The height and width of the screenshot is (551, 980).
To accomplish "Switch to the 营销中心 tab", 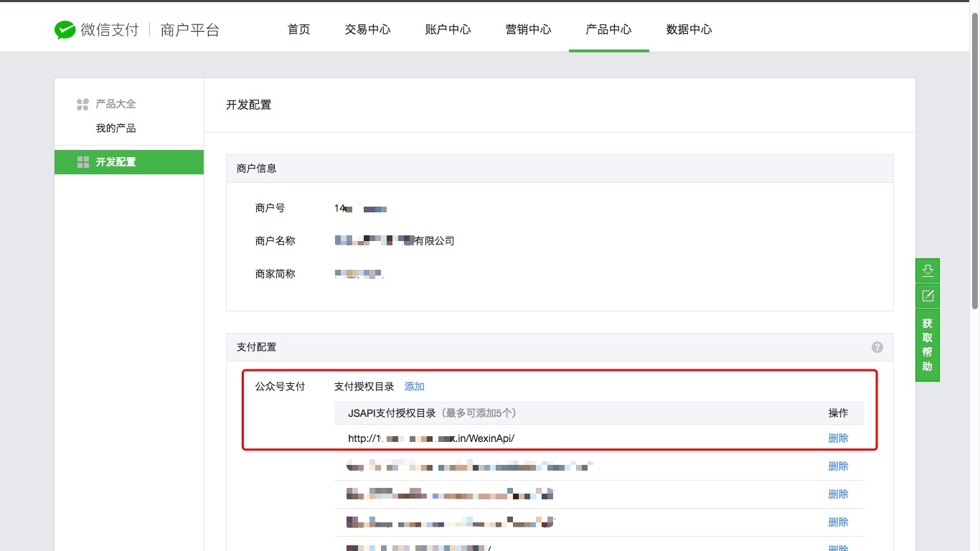I will [x=528, y=29].
